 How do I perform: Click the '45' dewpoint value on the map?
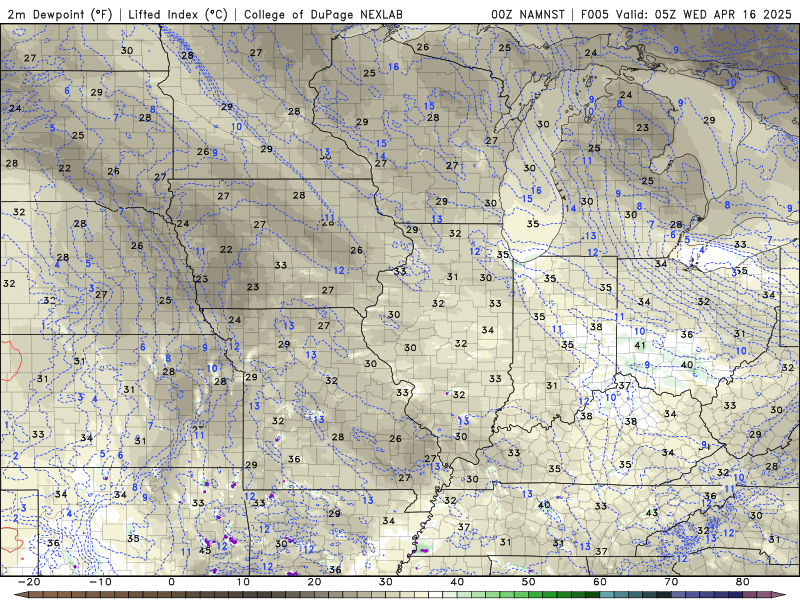click(205, 551)
